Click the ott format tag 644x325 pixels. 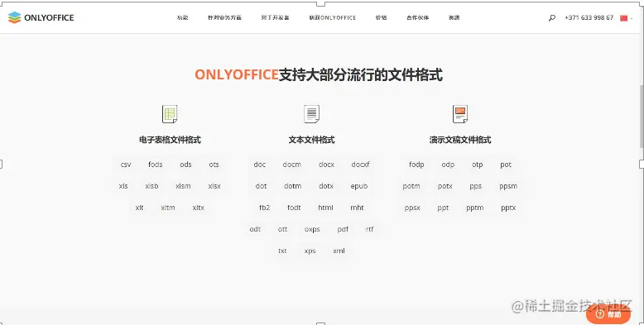tap(282, 229)
